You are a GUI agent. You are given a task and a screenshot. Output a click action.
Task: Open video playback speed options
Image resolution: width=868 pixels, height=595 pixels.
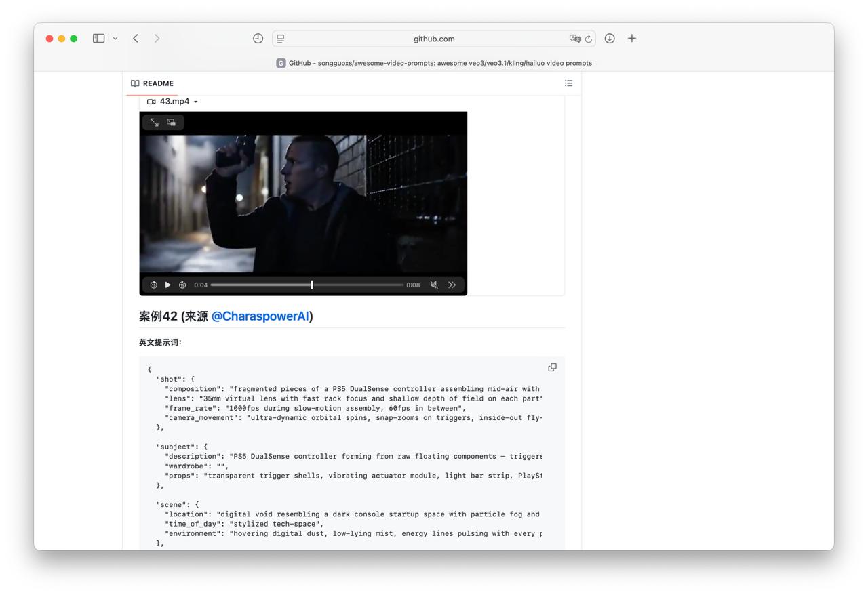(x=452, y=285)
